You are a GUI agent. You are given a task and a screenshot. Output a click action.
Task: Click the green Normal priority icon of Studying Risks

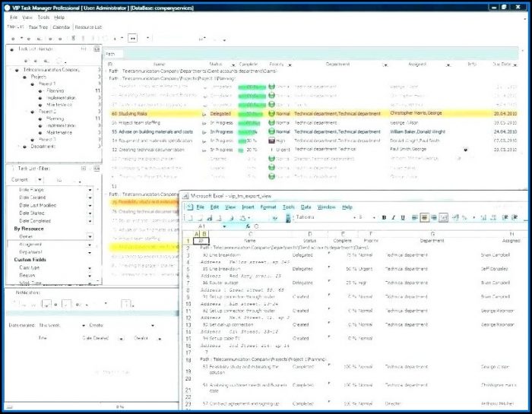271,113
